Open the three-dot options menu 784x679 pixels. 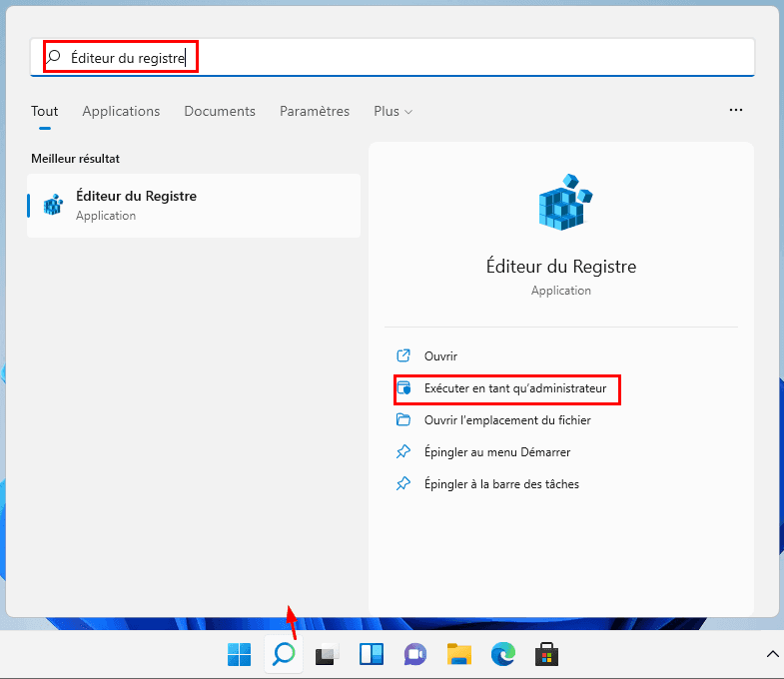[x=735, y=110]
